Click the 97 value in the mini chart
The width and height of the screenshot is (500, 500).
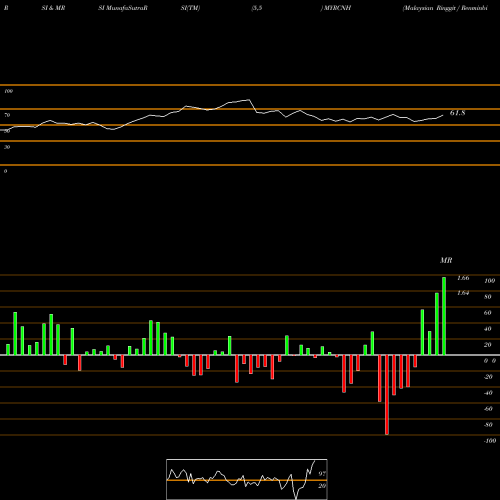(x=322, y=473)
